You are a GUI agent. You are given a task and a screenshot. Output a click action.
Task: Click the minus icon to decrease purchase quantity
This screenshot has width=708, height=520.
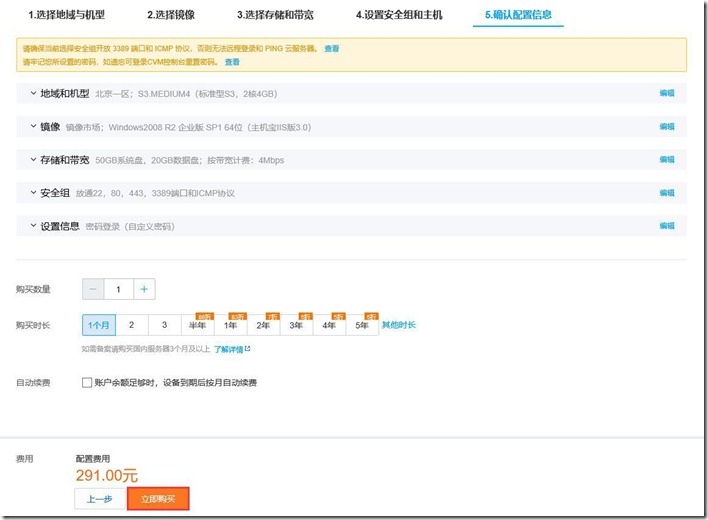[x=94, y=289]
